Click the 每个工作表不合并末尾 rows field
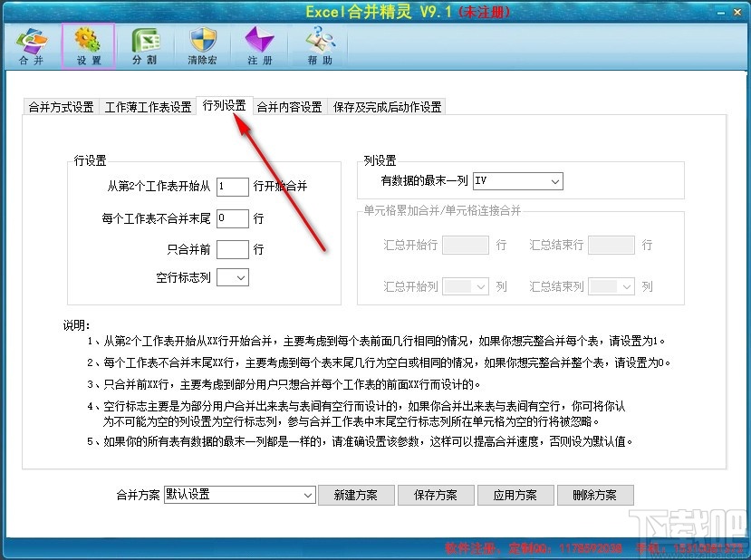 [233, 219]
